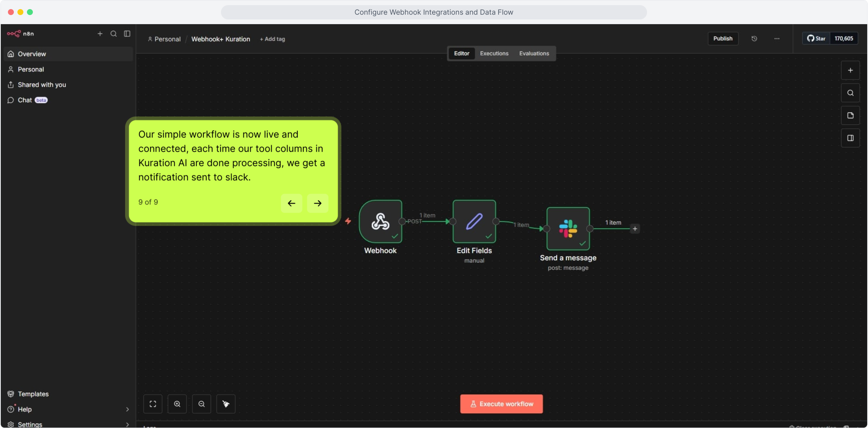
Task: Expand the Help menu chevron
Action: pos(128,409)
